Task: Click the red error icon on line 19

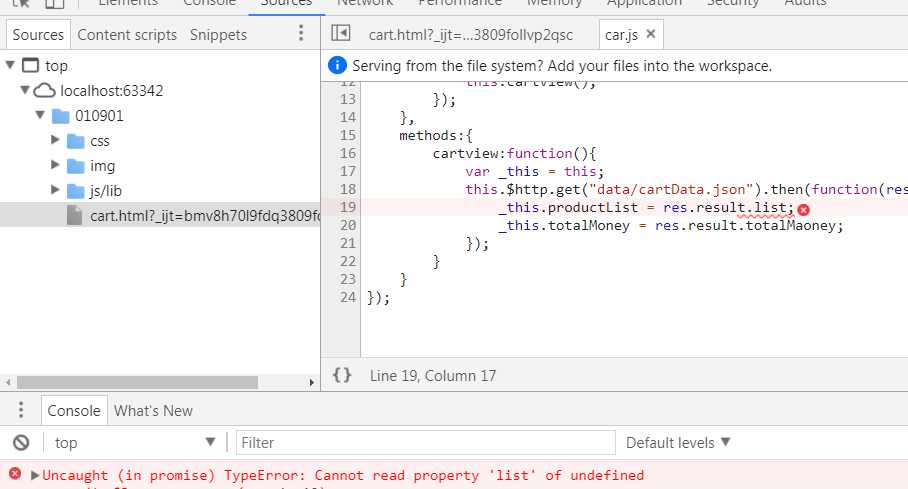Action: click(803, 210)
